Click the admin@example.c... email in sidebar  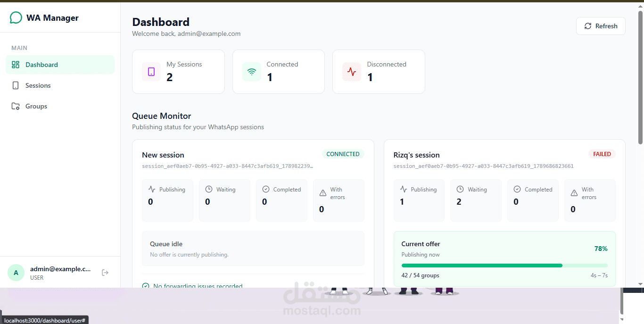(x=60, y=269)
